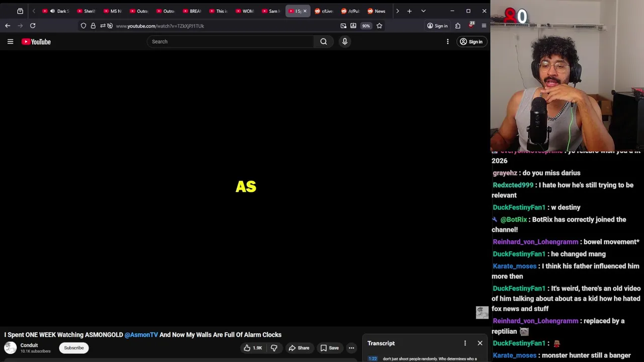Viewport: 644px width, 362px height.
Task: Activate voice search microphone
Action: pos(345,42)
